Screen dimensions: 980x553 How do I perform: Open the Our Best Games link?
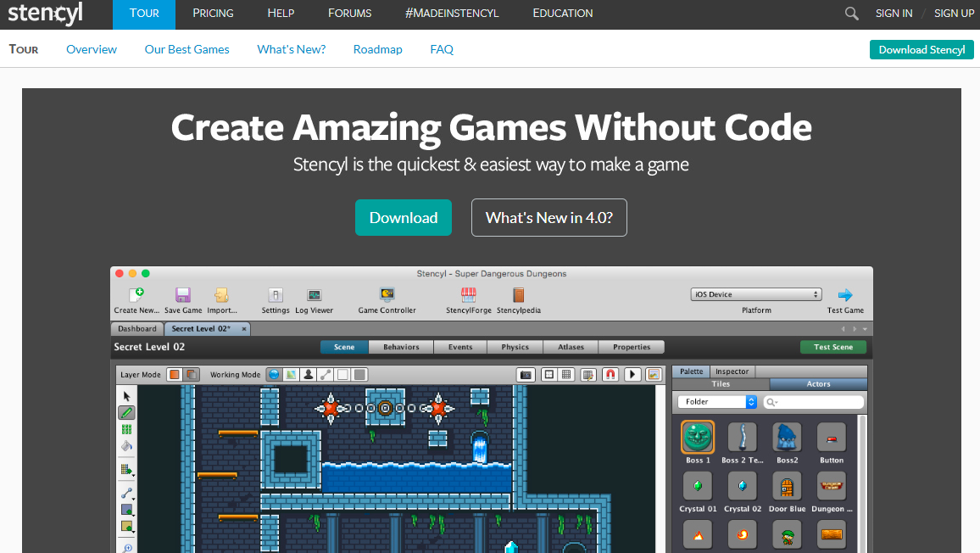(x=187, y=49)
